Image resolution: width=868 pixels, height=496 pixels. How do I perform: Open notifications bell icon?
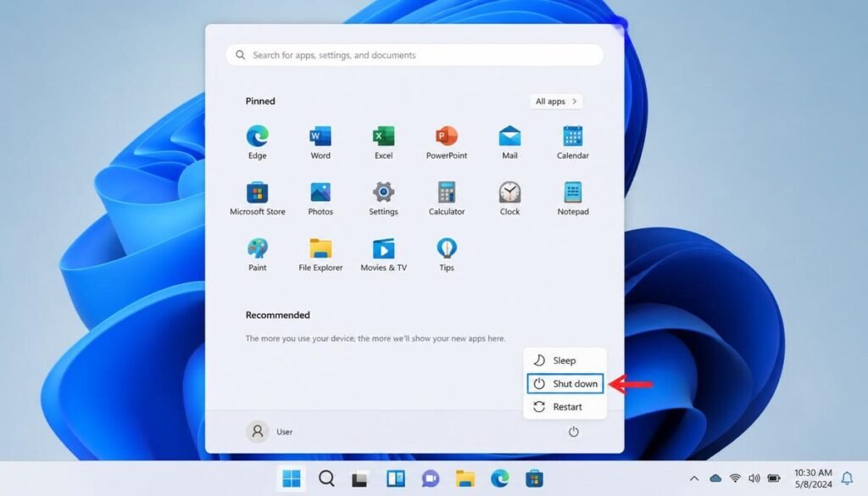pyautogui.click(x=847, y=478)
